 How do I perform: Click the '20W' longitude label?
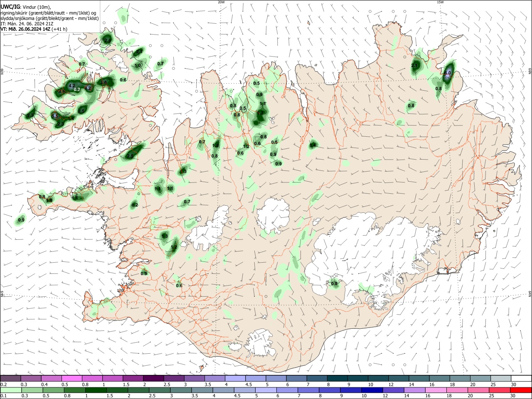[222, 2]
